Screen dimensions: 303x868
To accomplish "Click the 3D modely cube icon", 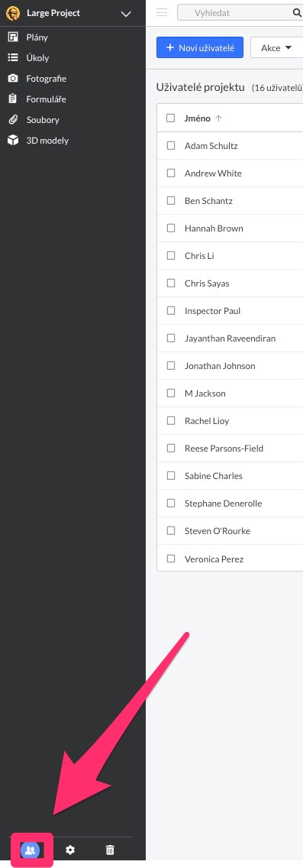I will (13, 141).
